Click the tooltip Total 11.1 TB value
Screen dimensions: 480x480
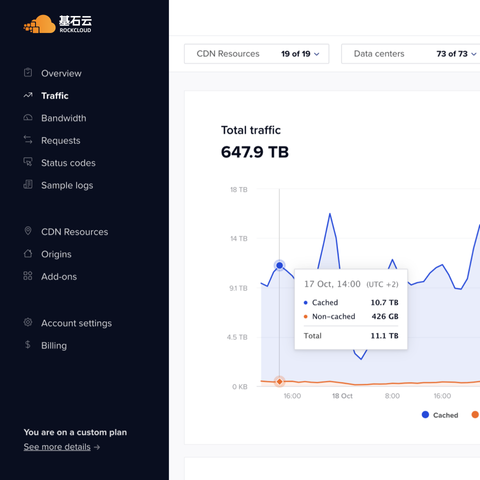(x=385, y=336)
